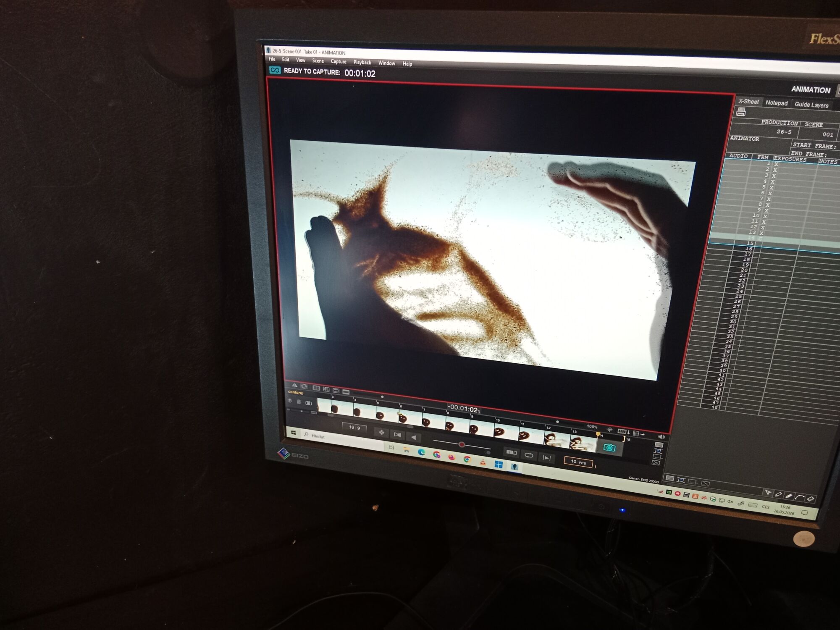840x630 pixels.
Task: Toggle the TV safe frame overlay icon
Action: click(x=336, y=391)
